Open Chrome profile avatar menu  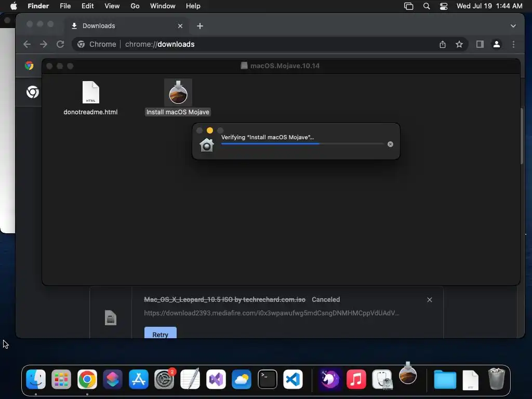(496, 44)
